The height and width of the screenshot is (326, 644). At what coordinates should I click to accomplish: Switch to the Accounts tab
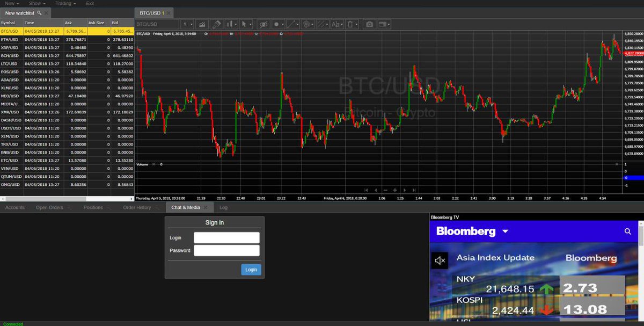coord(14,207)
